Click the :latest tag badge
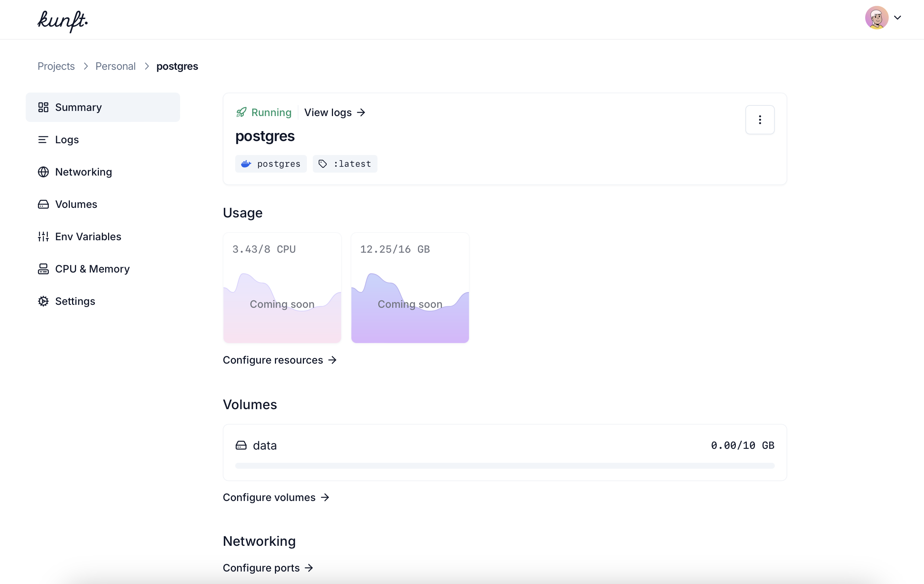This screenshot has height=584, width=924. click(345, 164)
